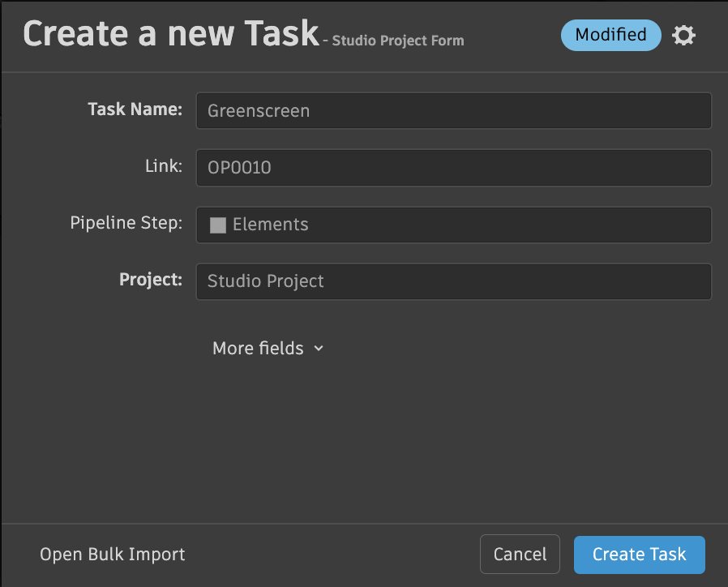Click the Link field containing OP0010
This screenshot has width=728, height=587.
coord(454,168)
